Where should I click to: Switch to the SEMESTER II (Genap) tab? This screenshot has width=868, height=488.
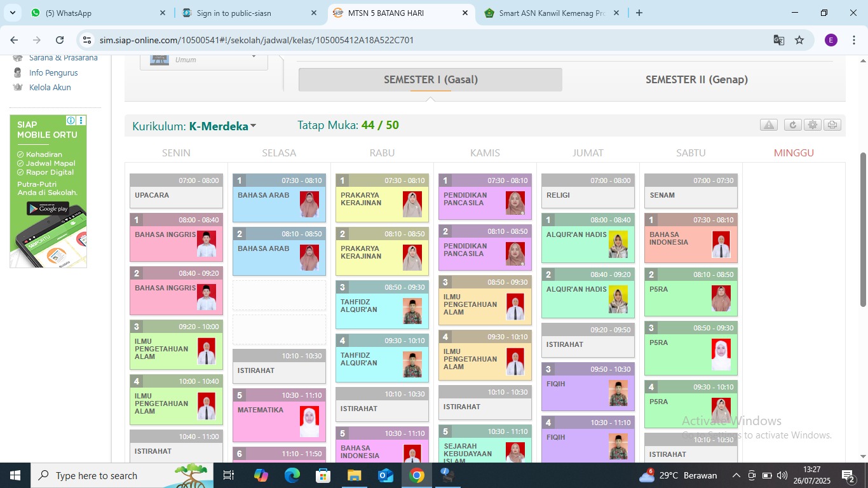(696, 79)
